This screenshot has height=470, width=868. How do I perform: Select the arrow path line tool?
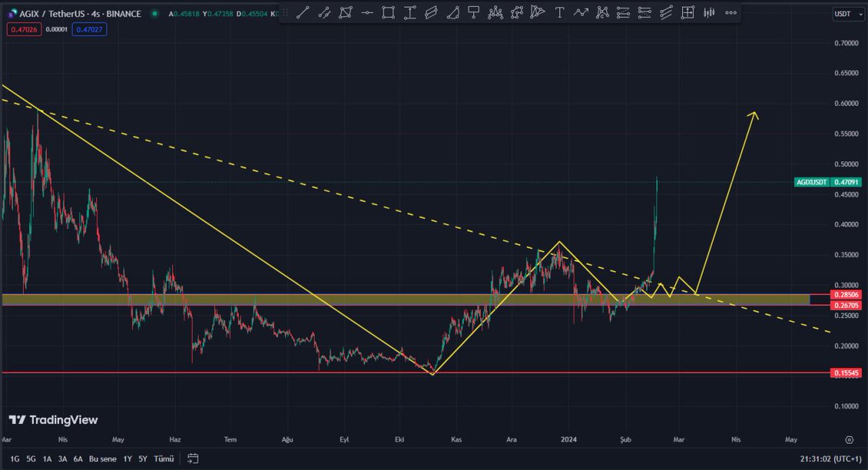coord(581,12)
